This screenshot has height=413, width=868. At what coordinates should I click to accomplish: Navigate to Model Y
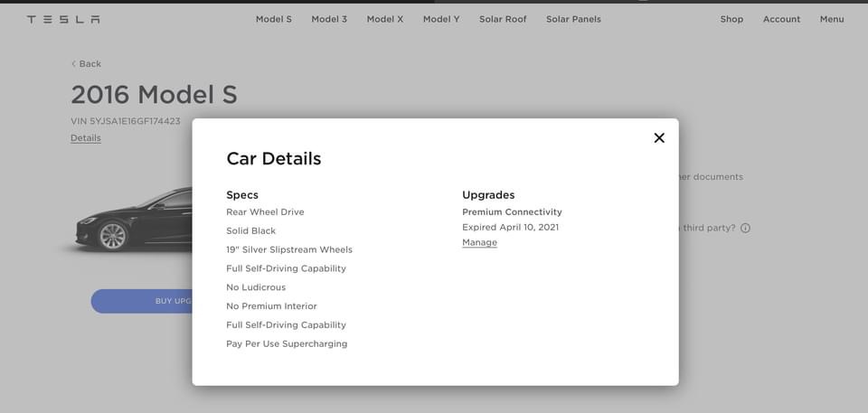pos(441,19)
